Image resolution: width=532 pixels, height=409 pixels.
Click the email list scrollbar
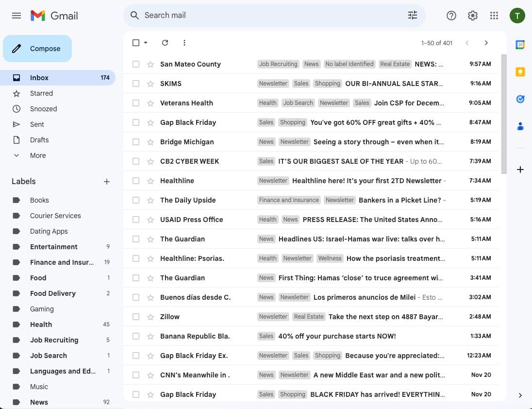(x=504, y=114)
